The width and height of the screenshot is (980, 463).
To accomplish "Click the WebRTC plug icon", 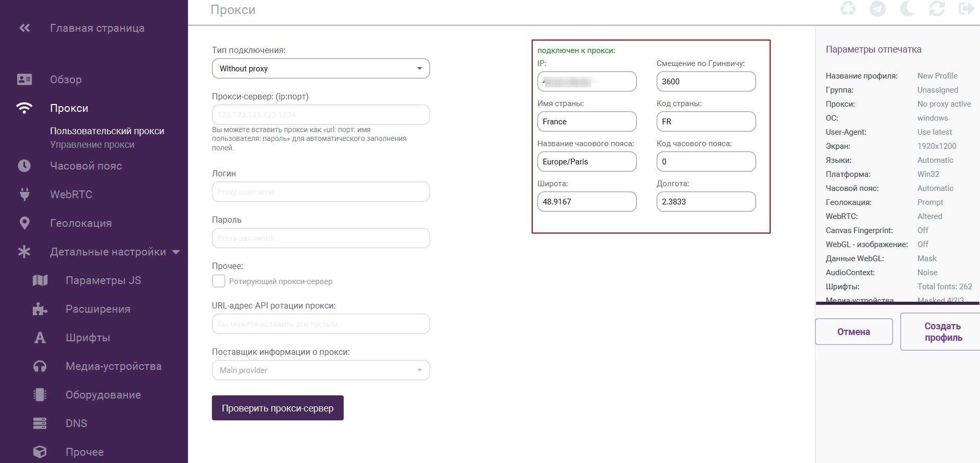I will (24, 195).
